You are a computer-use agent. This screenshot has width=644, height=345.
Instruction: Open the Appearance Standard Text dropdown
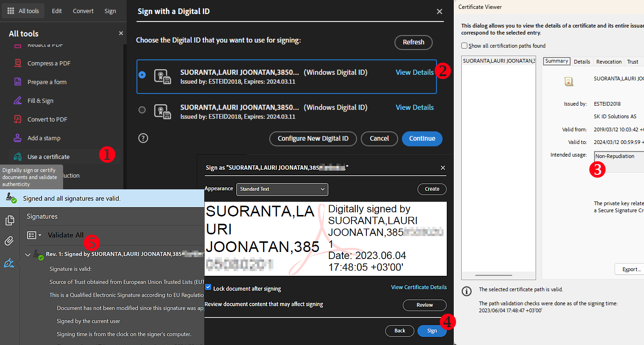tap(282, 189)
